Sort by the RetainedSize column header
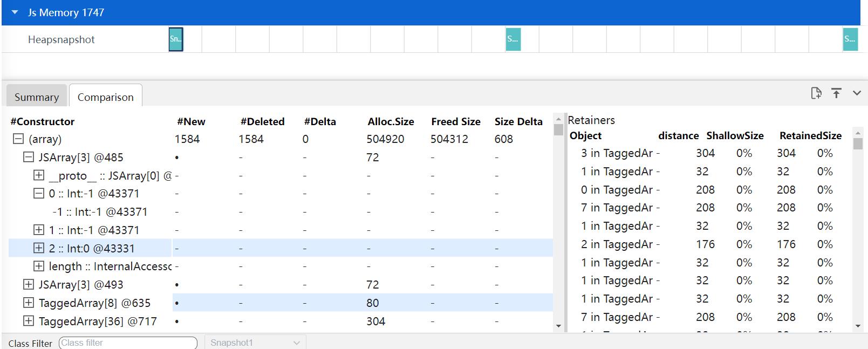Screen dimensions: 868x349 [810, 136]
